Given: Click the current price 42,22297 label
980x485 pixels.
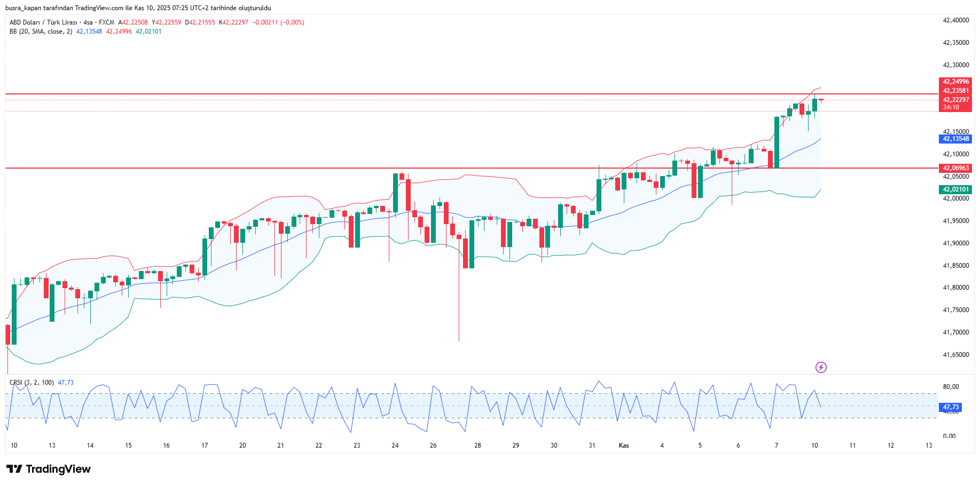Looking at the screenshot, I should tap(955, 100).
